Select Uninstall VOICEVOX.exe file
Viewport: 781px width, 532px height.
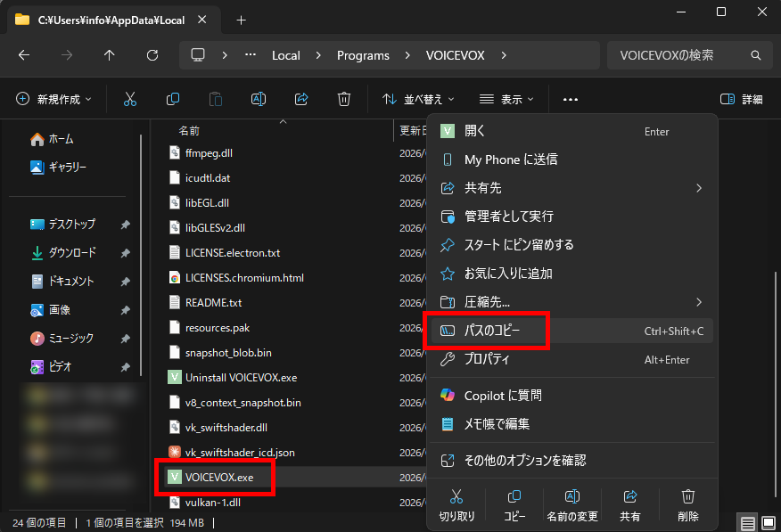pyautogui.click(x=241, y=378)
